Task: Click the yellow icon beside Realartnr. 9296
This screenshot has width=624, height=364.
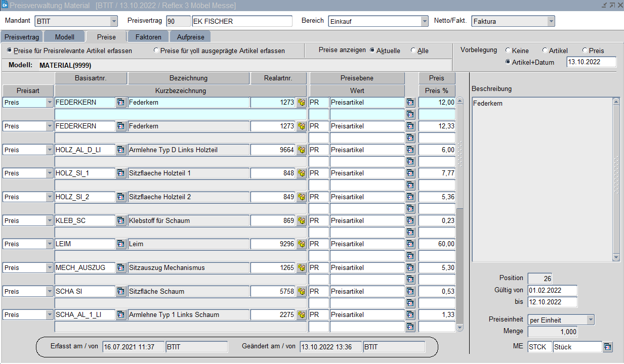Action: tap(302, 244)
